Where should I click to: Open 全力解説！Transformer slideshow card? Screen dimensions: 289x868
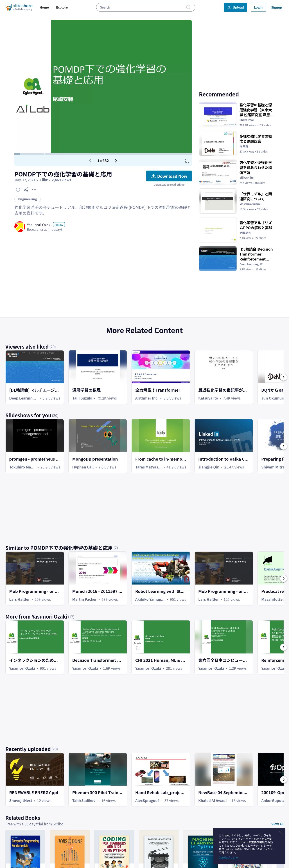coord(160,377)
